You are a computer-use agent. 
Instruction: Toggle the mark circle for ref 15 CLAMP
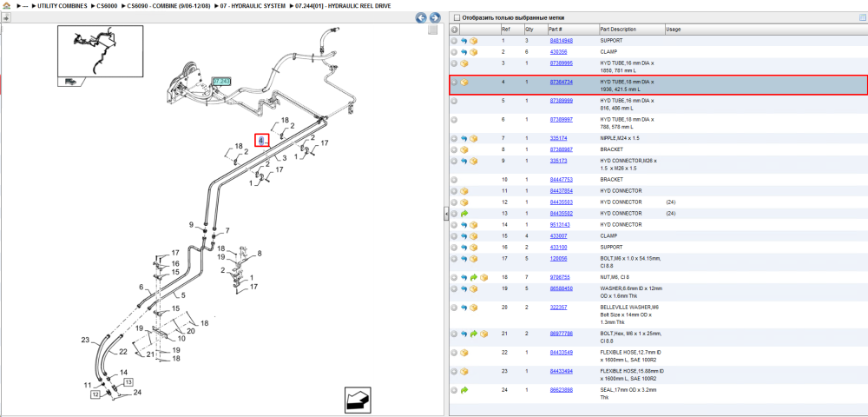click(x=454, y=236)
